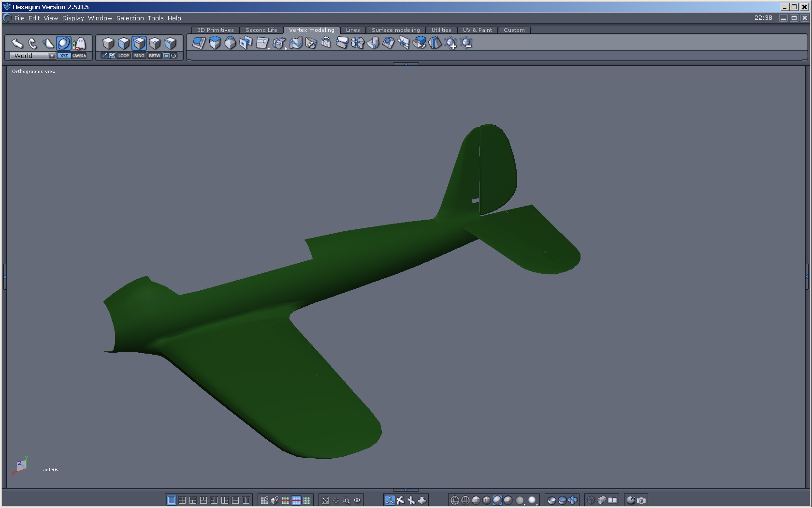Select four-view viewport layout
This screenshot has height=508, width=812.
pyautogui.click(x=182, y=500)
